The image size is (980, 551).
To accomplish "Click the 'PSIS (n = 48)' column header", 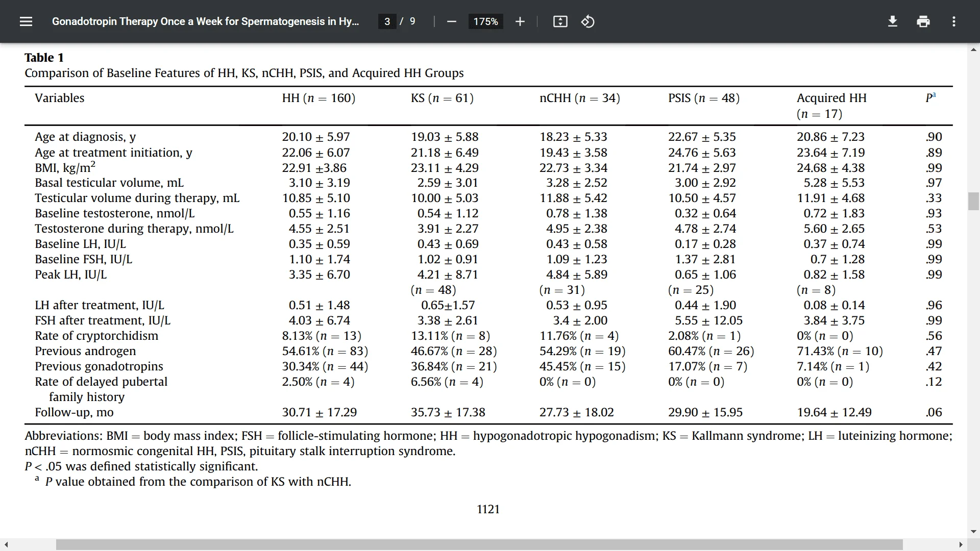I will point(704,98).
